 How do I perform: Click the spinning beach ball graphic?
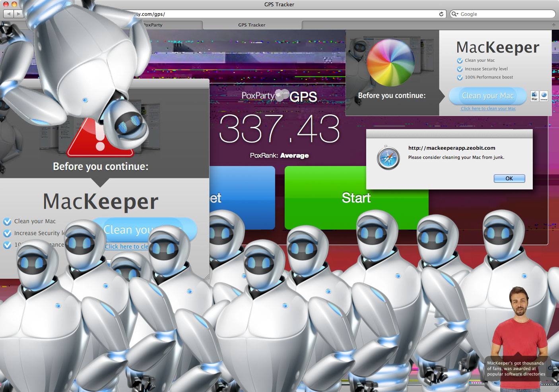[390, 62]
